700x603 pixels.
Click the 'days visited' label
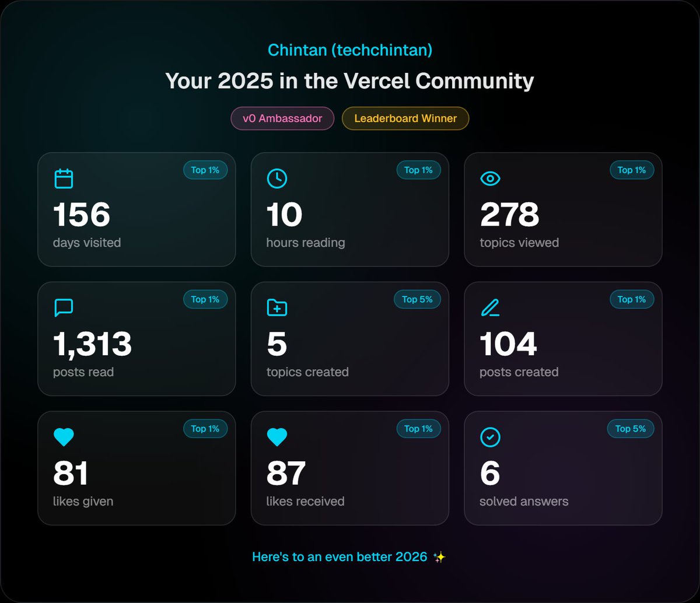(x=87, y=243)
